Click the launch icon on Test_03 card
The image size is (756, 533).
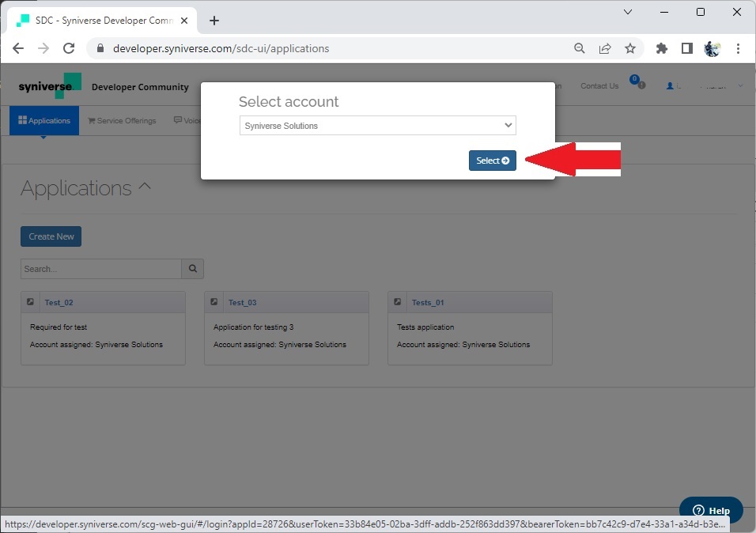pos(214,302)
